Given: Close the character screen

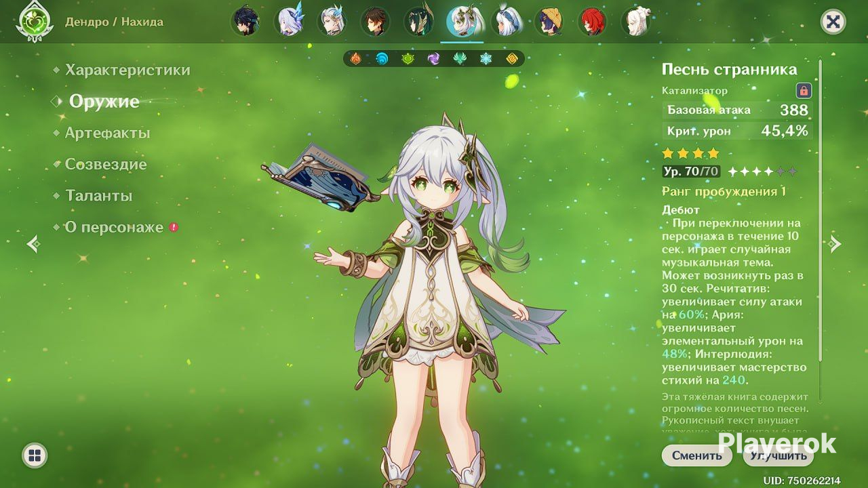Looking at the screenshot, I should click(833, 22).
